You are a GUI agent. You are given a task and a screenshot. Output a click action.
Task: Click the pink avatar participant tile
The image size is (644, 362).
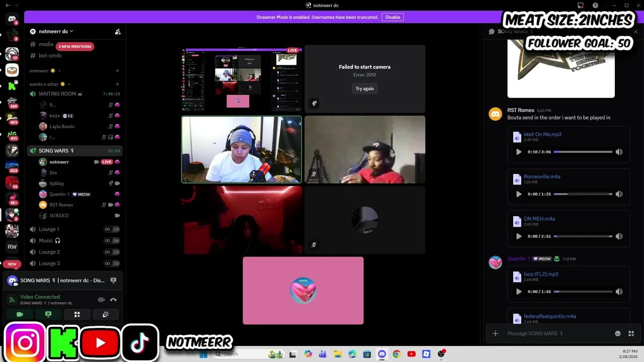point(303,291)
